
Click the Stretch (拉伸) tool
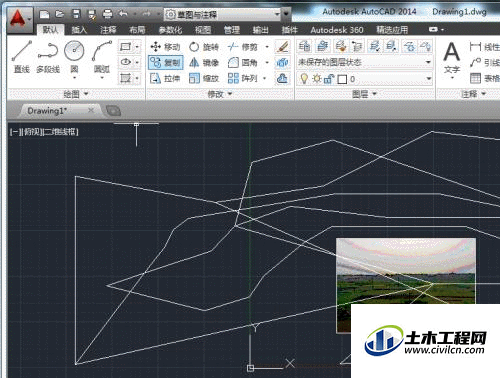tap(165, 79)
